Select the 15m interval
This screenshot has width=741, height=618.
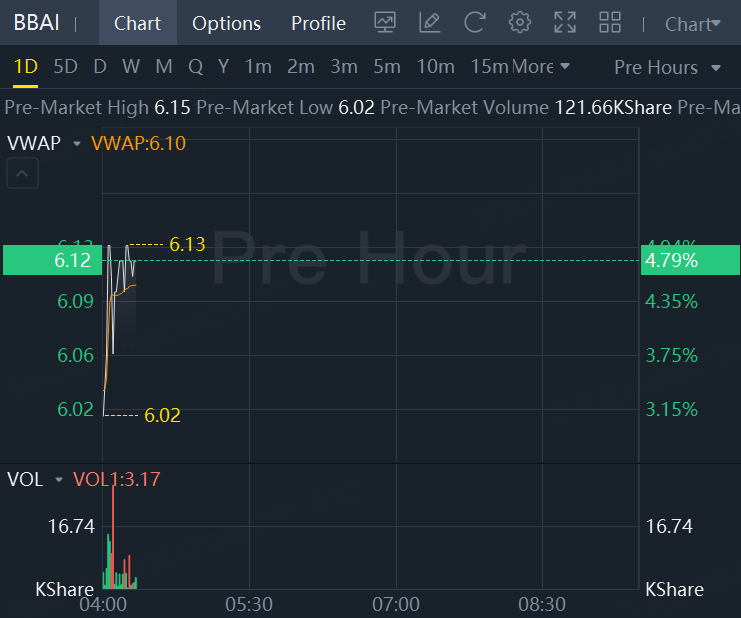point(489,67)
